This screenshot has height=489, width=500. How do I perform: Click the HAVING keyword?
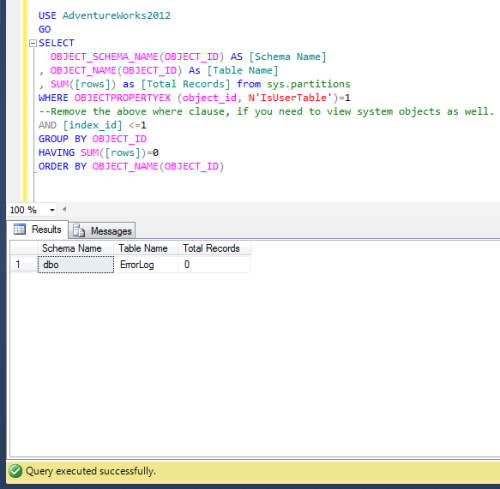tap(56, 152)
